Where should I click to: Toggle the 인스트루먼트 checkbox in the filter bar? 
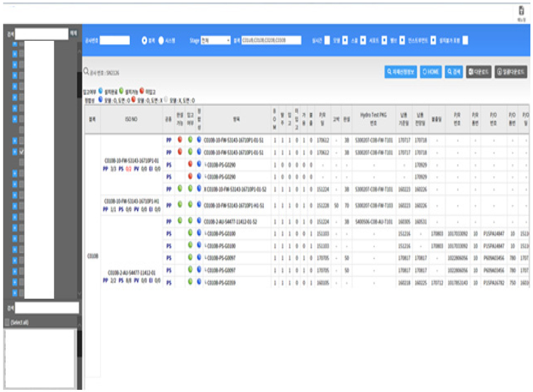[434, 40]
